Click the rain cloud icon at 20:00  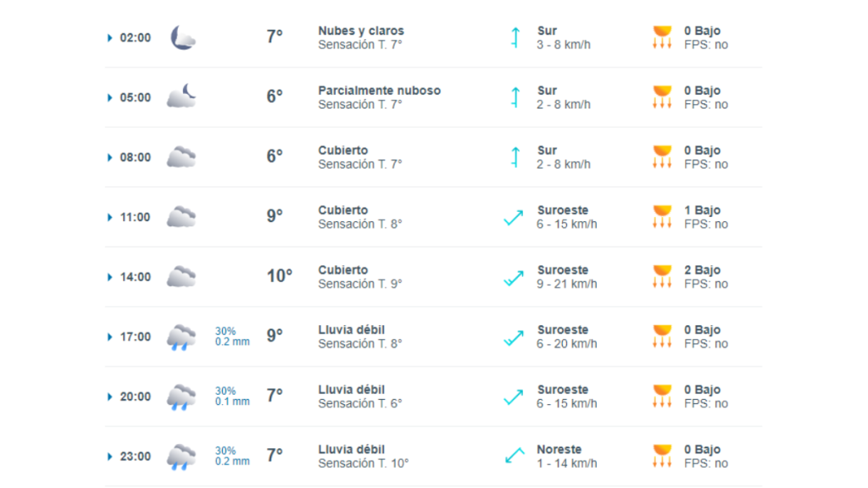pyautogui.click(x=181, y=396)
